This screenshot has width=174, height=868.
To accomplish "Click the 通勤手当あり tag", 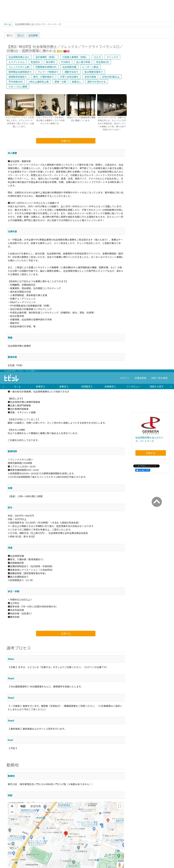I will [x=71, y=72].
